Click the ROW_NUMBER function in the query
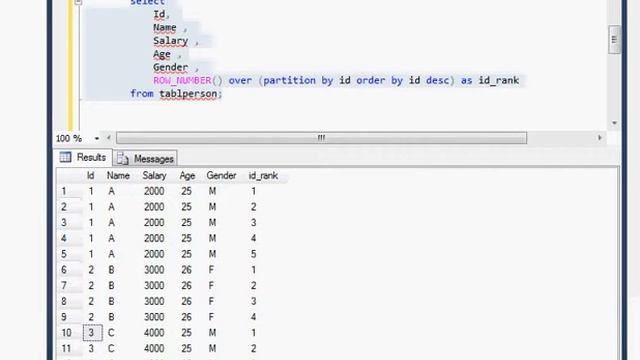Viewport: 640px width, 360px height. coord(182,80)
